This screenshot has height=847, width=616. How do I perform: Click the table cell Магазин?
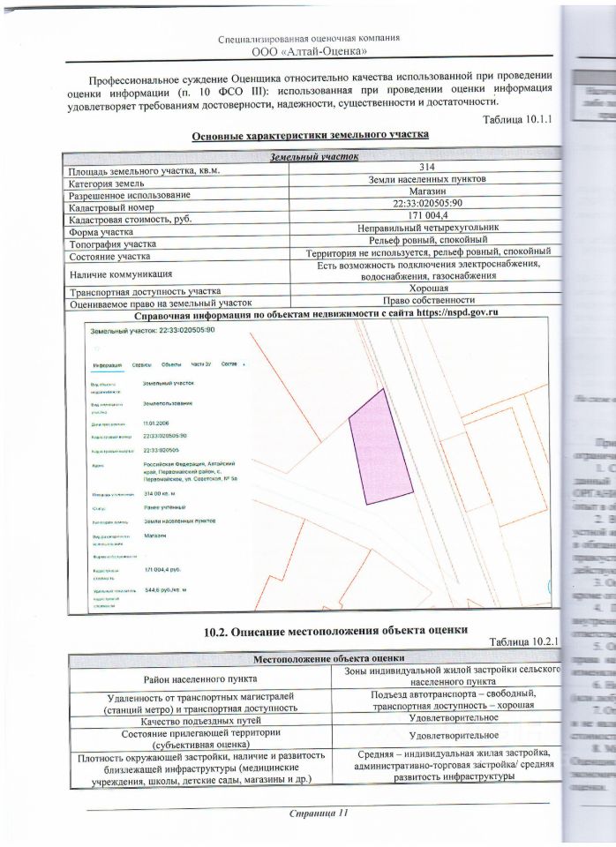pos(427,191)
